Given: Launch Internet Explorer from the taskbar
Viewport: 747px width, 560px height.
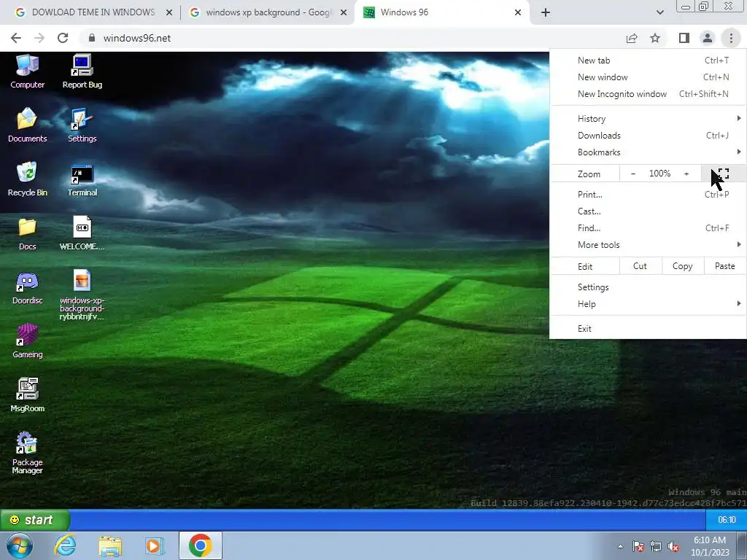Looking at the screenshot, I should point(65,545).
